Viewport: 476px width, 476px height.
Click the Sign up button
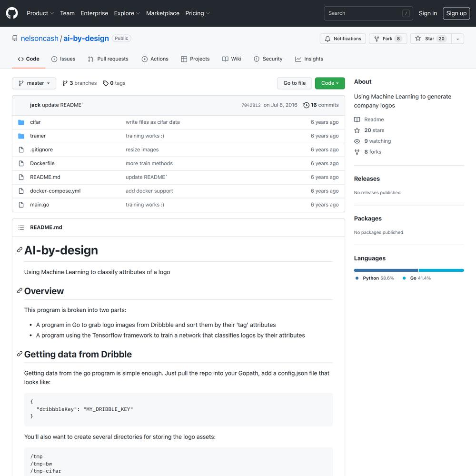456,13
